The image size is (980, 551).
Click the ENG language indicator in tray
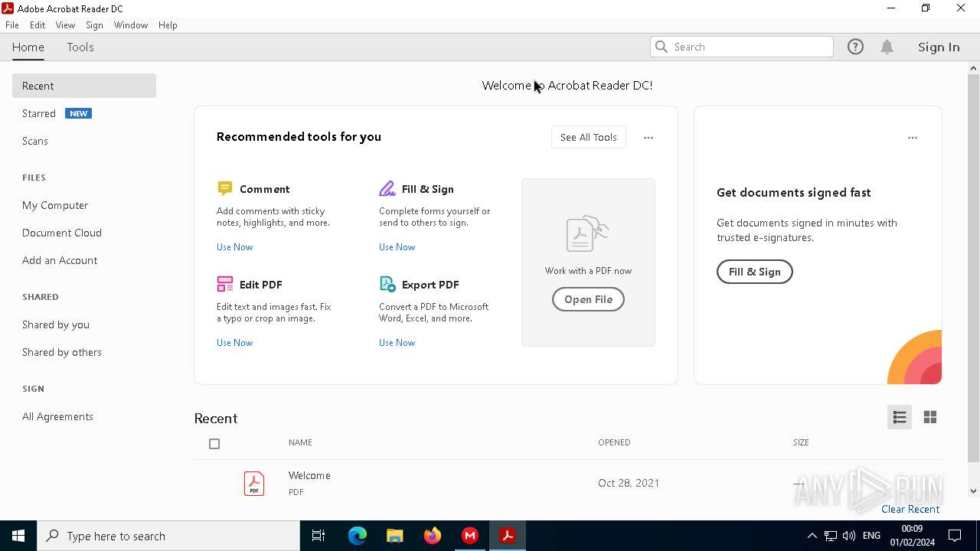coord(871,536)
